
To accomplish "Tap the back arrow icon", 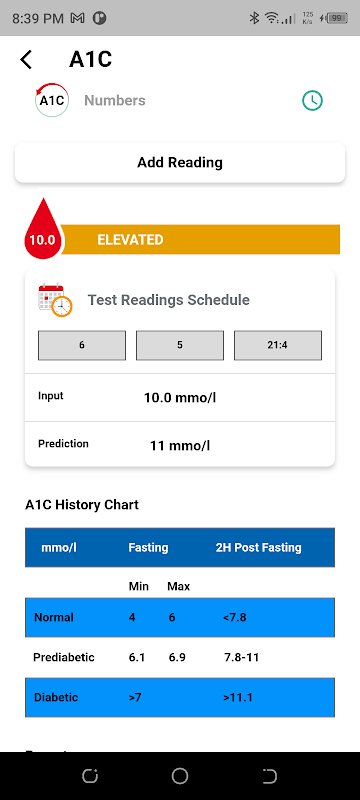I will [25, 60].
